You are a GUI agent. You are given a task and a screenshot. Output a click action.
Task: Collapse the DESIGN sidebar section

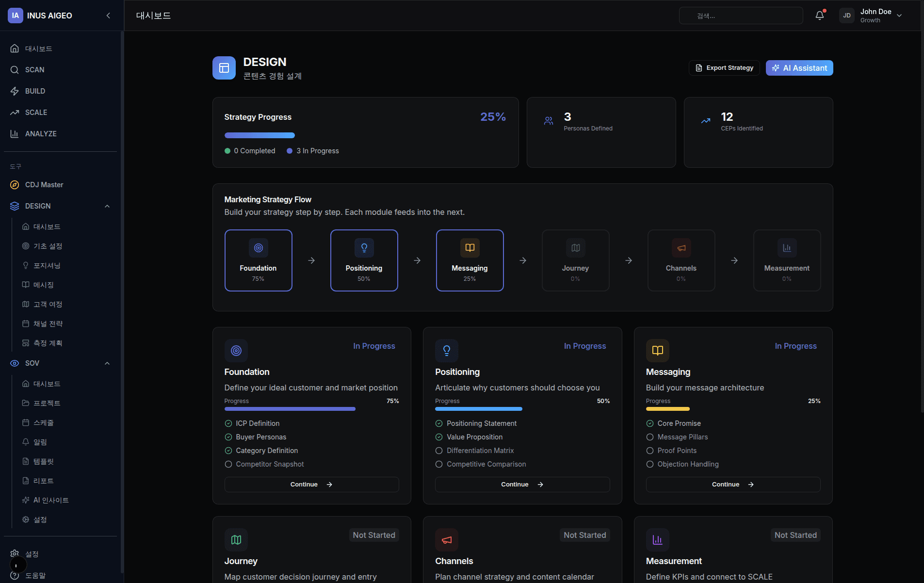click(x=107, y=206)
